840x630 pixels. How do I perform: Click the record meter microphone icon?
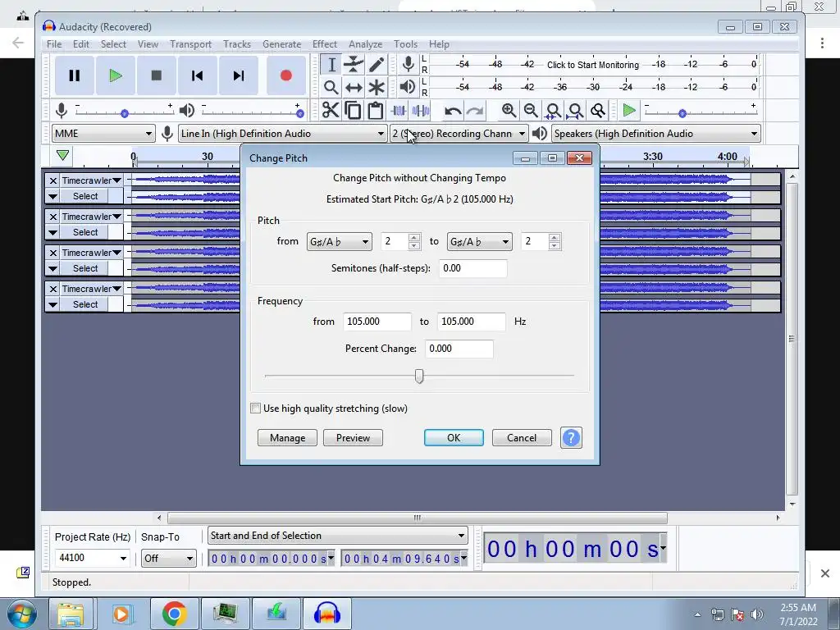coord(409,64)
